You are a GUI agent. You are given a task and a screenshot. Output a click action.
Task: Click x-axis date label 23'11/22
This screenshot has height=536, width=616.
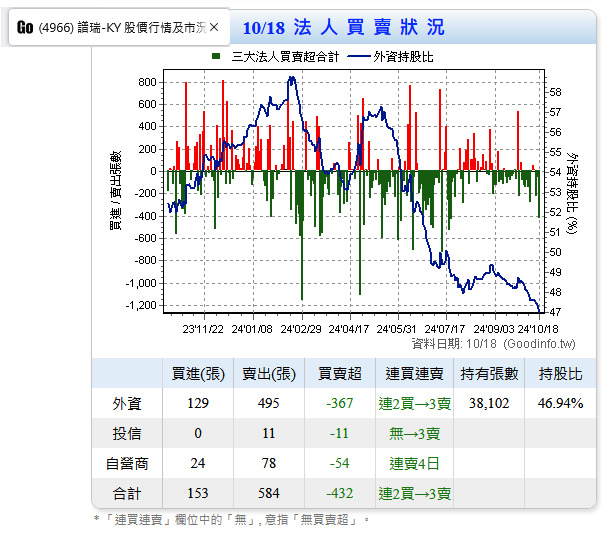(x=203, y=329)
